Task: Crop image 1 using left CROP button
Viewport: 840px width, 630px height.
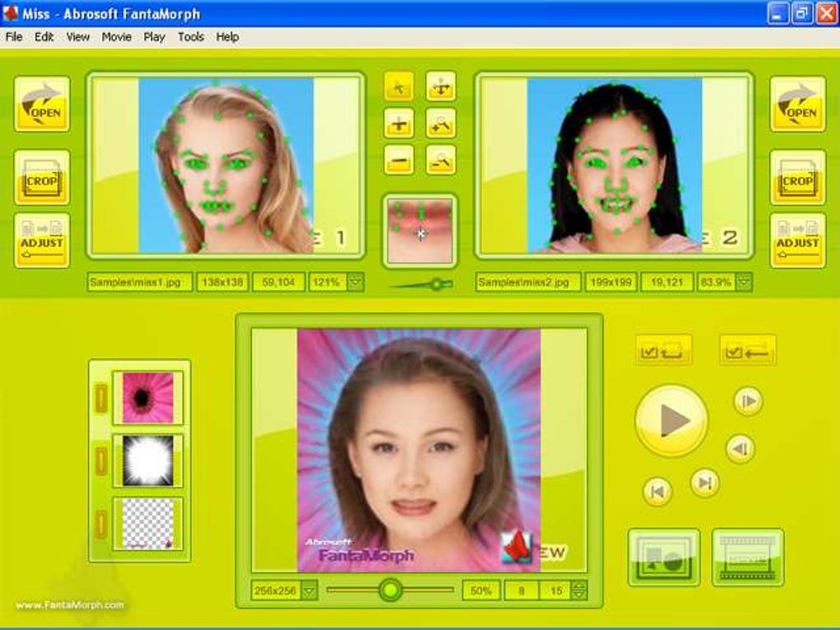Action: click(42, 178)
